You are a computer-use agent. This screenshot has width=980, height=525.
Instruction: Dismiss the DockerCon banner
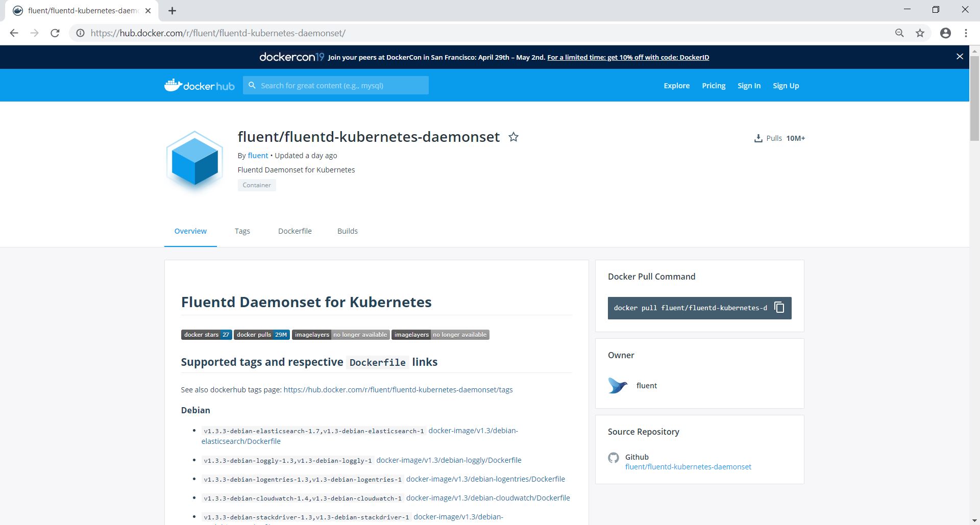tap(960, 57)
